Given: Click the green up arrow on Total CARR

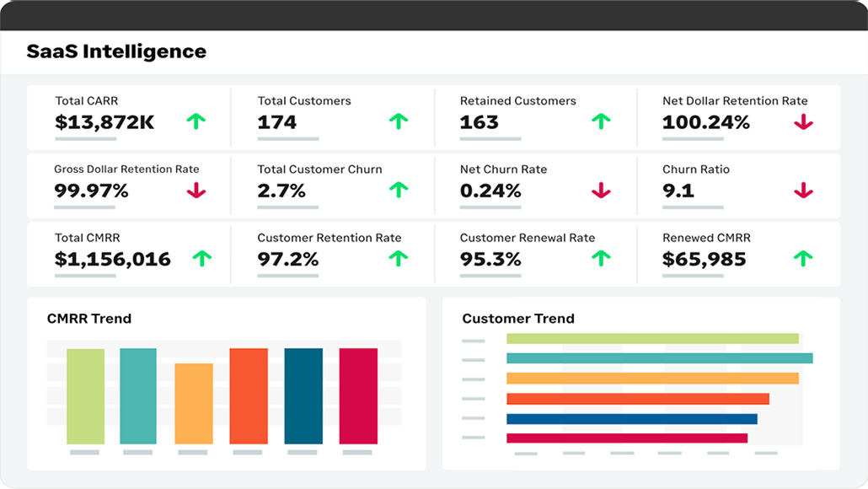Looking at the screenshot, I should pos(196,121).
